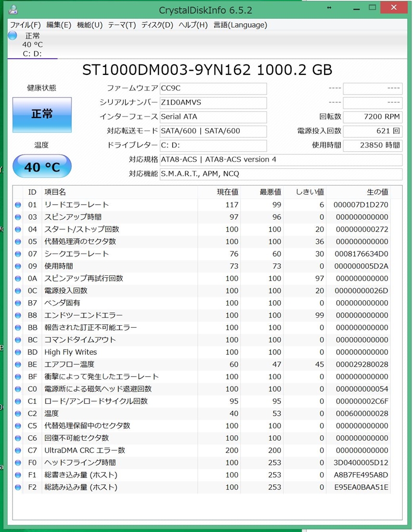Click the 正常 health status button
The width and height of the screenshot is (414, 532).
pos(42,115)
